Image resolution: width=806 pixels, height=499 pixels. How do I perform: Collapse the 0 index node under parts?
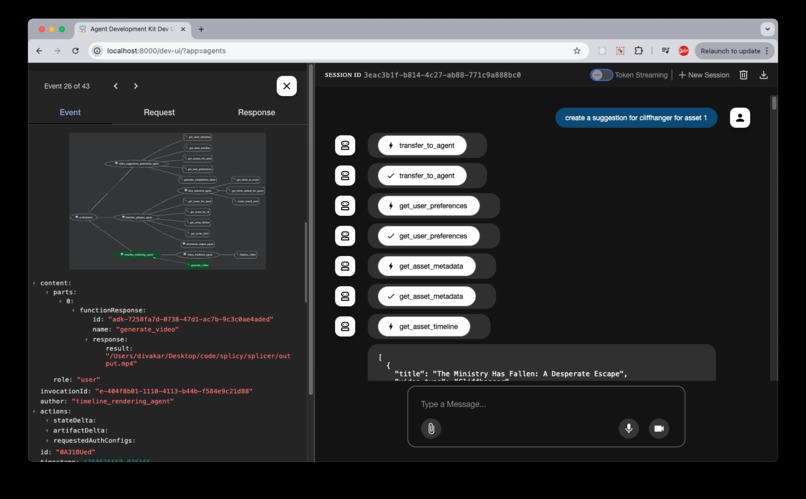(x=61, y=301)
